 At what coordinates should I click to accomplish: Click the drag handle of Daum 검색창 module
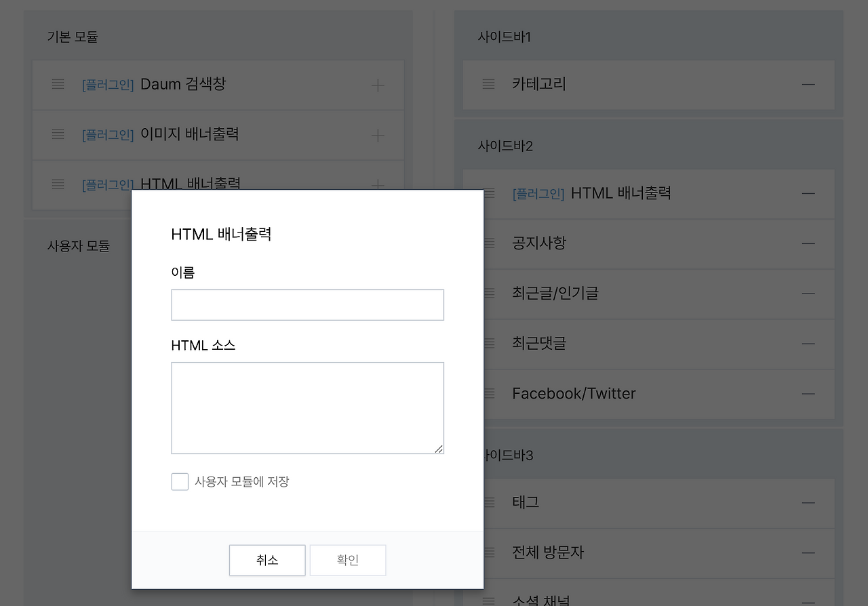click(x=58, y=84)
